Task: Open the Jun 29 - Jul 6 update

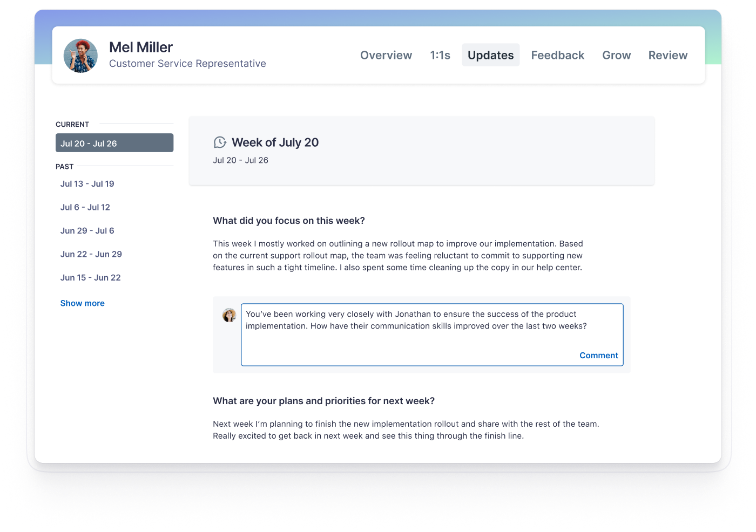Action: tap(87, 230)
